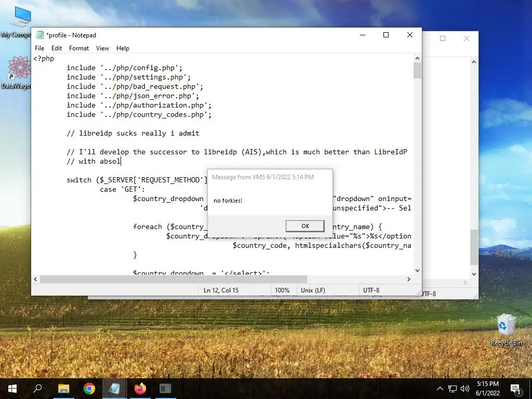The image size is (532, 399).
Task: Click the Notepad horizontal scroll thumb
Action: click(x=174, y=279)
